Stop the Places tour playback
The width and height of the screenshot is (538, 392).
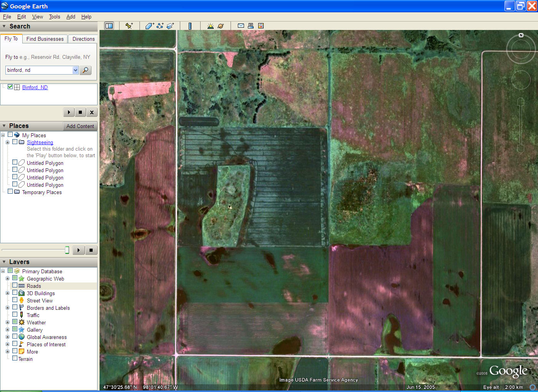pyautogui.click(x=91, y=250)
